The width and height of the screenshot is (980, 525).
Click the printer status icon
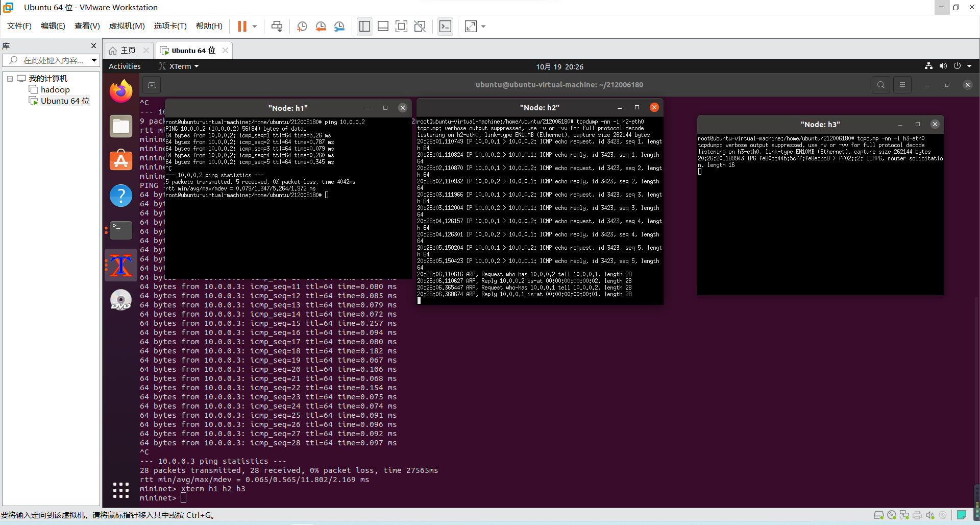tap(917, 515)
